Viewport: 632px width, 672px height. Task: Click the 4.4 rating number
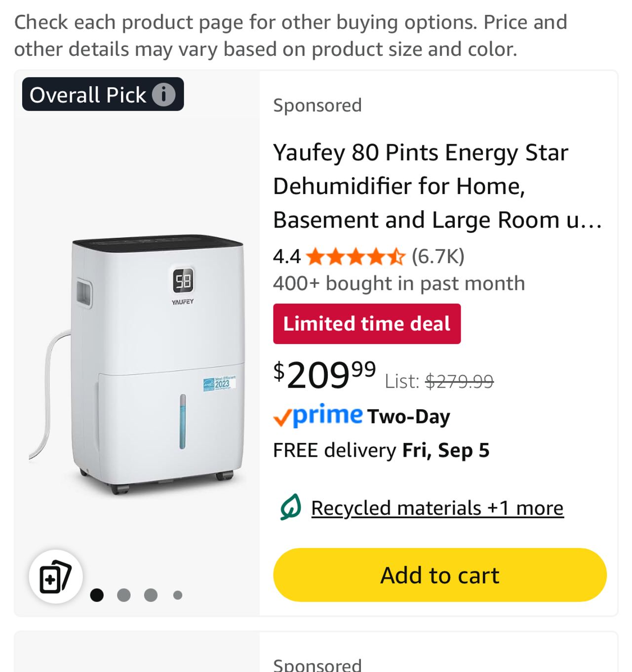(x=286, y=257)
